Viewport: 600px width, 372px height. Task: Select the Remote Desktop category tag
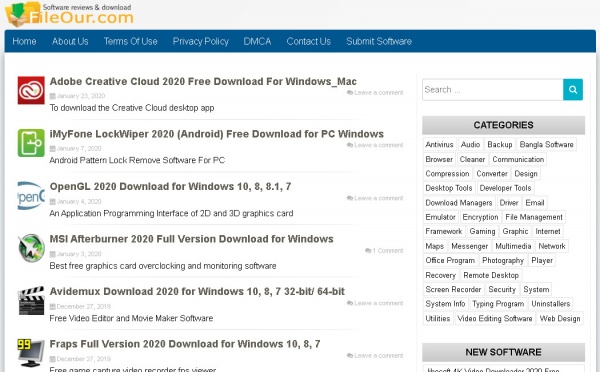pyautogui.click(x=491, y=275)
